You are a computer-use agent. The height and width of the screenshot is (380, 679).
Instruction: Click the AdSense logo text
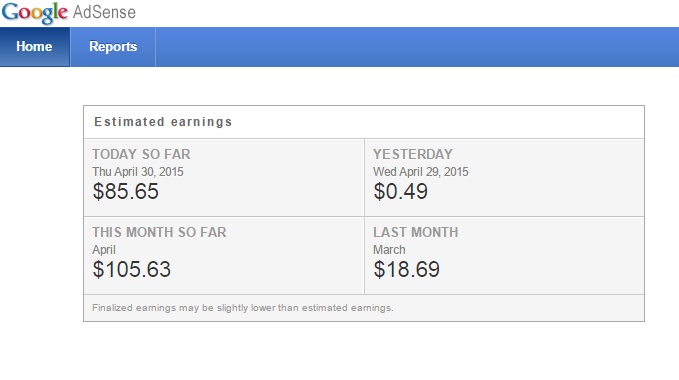(104, 12)
